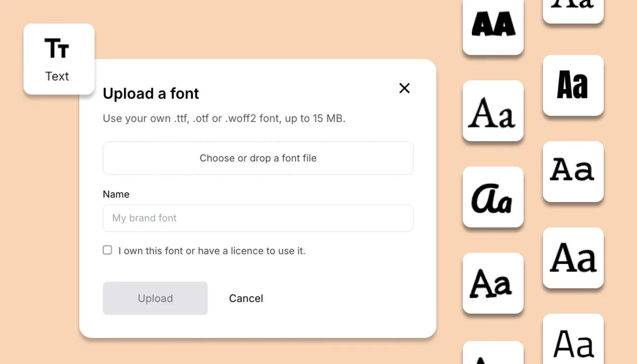Screen dimensions: 637x364
Task: Select the heavy uppercase AA font tile
Action: [493, 26]
